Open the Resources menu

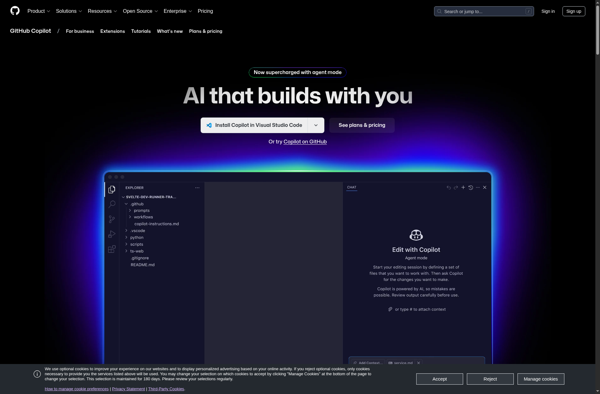point(102,11)
